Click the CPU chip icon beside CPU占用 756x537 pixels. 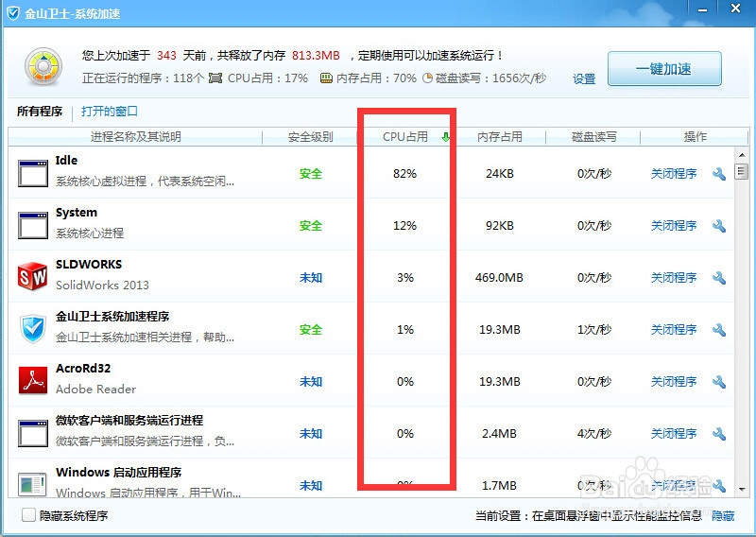(215, 78)
